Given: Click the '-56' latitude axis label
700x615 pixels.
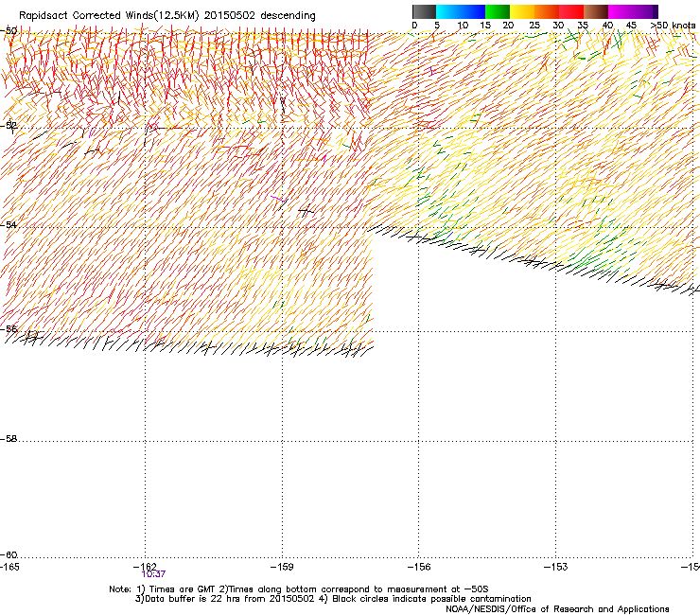Looking at the screenshot, I should point(9,328).
